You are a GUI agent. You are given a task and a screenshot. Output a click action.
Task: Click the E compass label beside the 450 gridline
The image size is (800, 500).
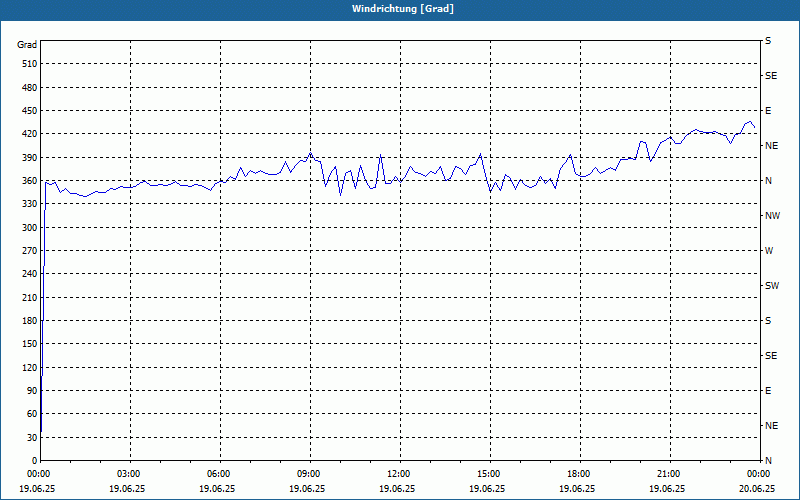pyautogui.click(x=768, y=111)
